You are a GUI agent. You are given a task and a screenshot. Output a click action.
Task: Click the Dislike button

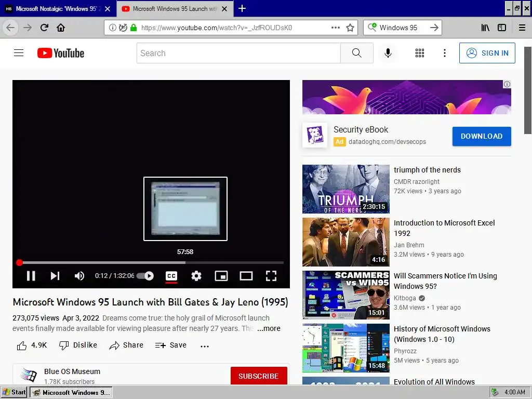click(78, 345)
